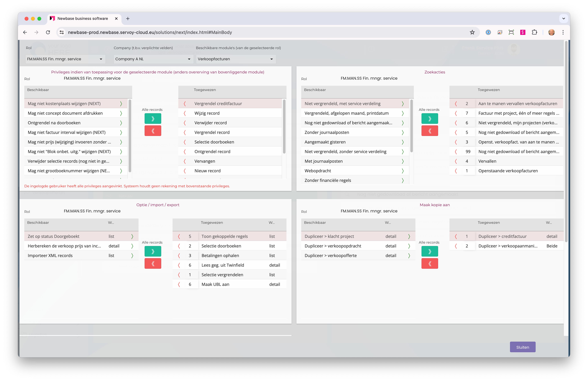Assign all privileges with green double-arrow button
The width and height of the screenshot is (588, 381).
tap(153, 119)
